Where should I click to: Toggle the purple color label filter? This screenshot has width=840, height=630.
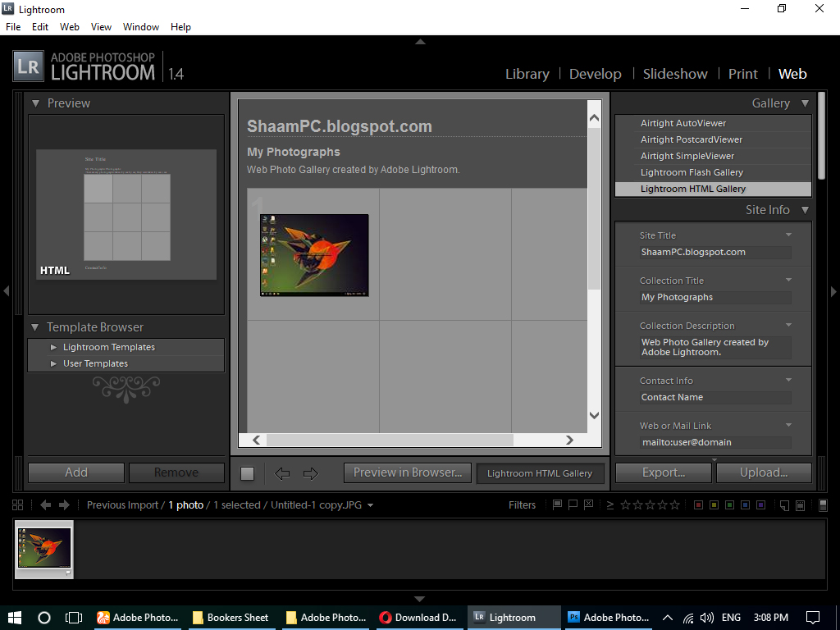[x=760, y=505]
